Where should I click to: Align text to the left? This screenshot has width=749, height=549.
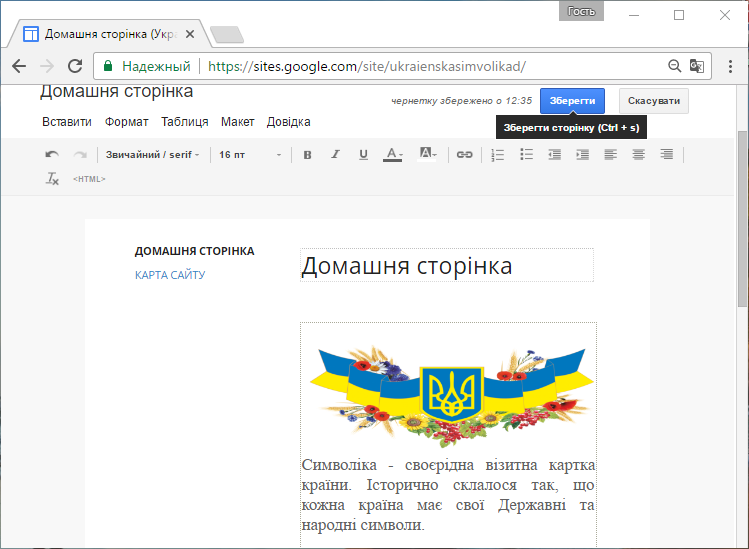tap(610, 154)
